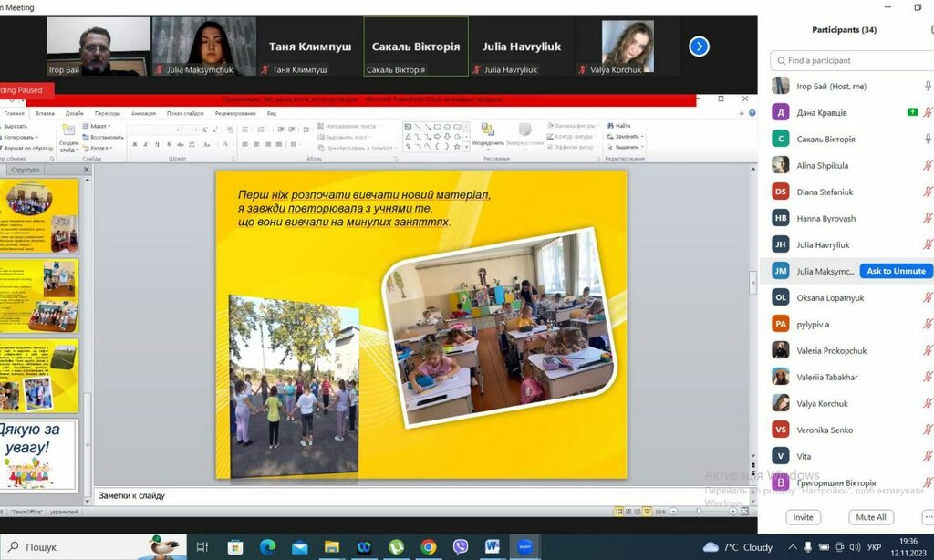934x560 pixels.
Task: Open the Viber icon in the taskbar
Action: pos(461,547)
